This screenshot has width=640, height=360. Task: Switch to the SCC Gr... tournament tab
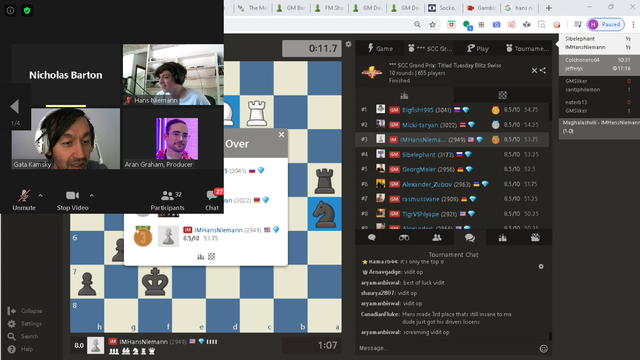pos(430,48)
